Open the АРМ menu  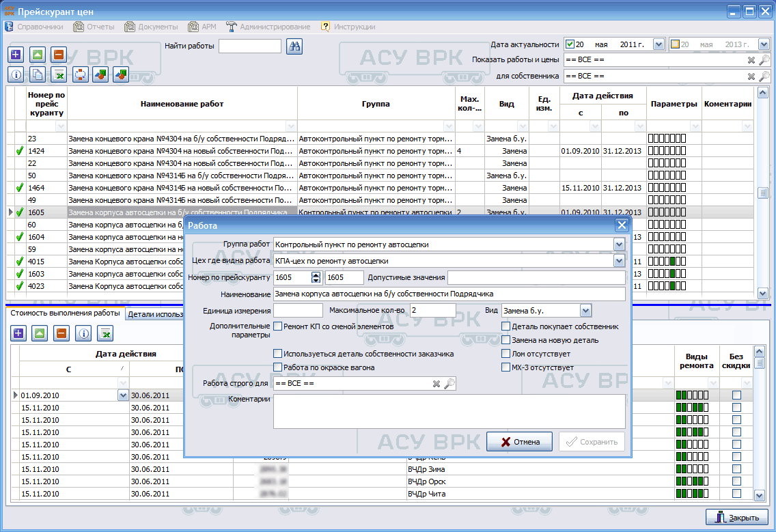[x=202, y=27]
